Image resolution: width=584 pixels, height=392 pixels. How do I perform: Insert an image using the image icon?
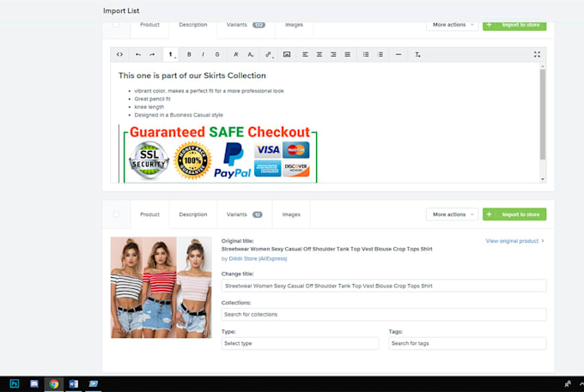[287, 54]
